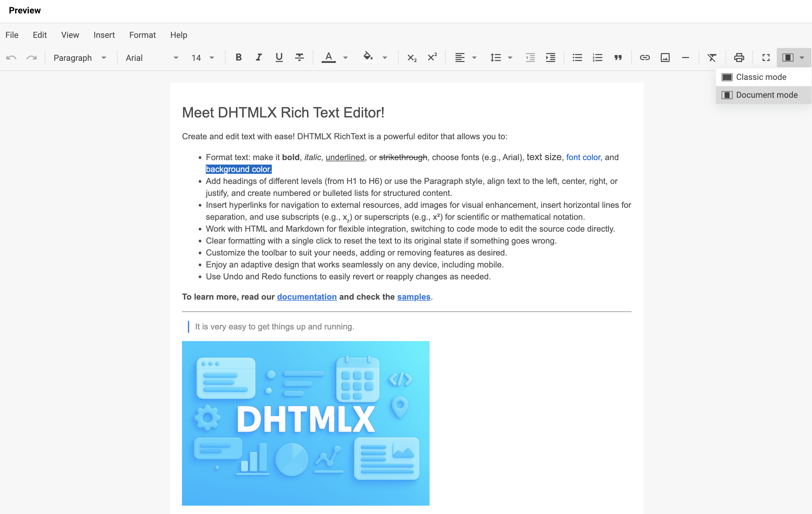The width and height of the screenshot is (812, 514).
Task: Click the Redo arrow icon
Action: [x=32, y=58]
